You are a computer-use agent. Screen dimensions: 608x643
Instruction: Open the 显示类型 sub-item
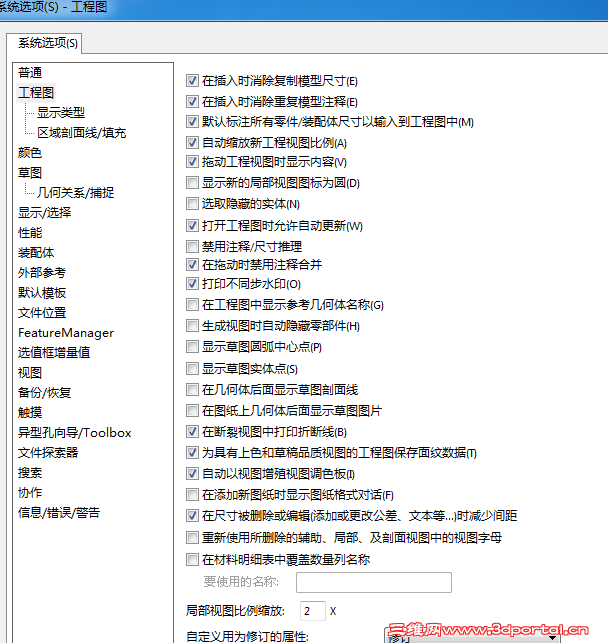pos(61,112)
